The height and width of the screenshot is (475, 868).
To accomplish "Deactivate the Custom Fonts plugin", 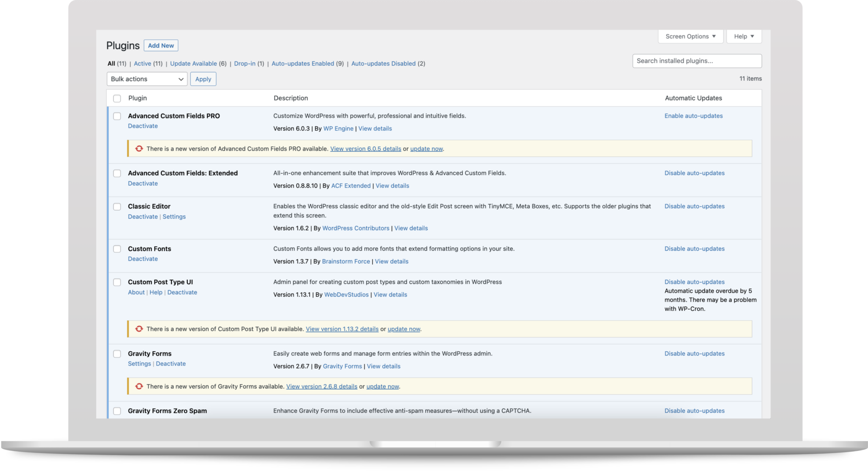I will [x=143, y=259].
